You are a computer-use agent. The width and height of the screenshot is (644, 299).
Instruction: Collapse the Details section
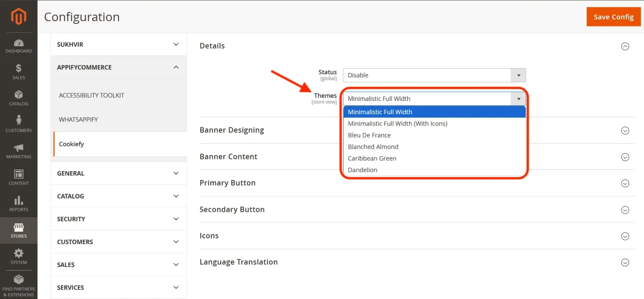[625, 46]
